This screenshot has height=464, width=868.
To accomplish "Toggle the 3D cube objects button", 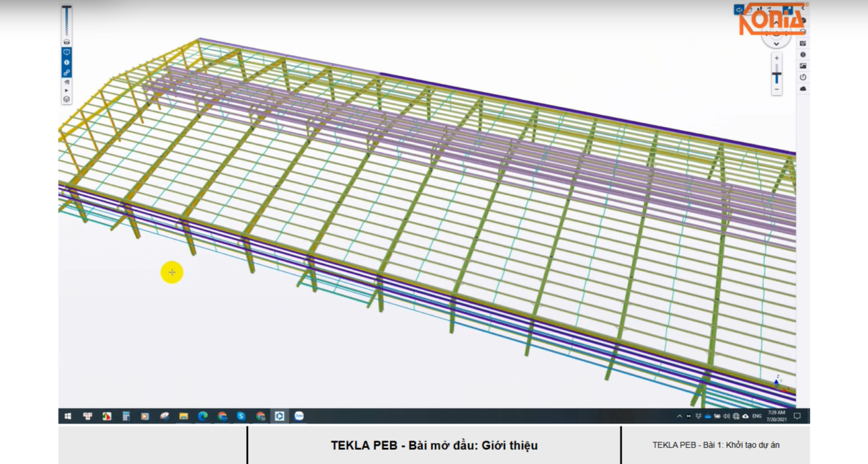I will (66, 53).
